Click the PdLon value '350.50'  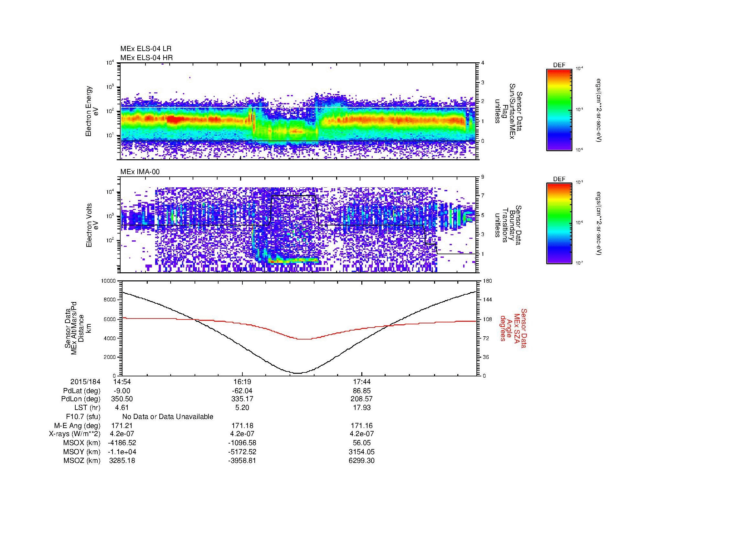[122, 399]
